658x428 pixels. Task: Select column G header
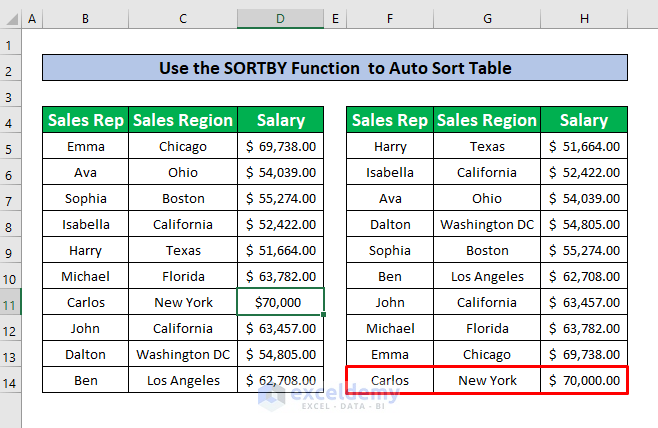(487, 20)
